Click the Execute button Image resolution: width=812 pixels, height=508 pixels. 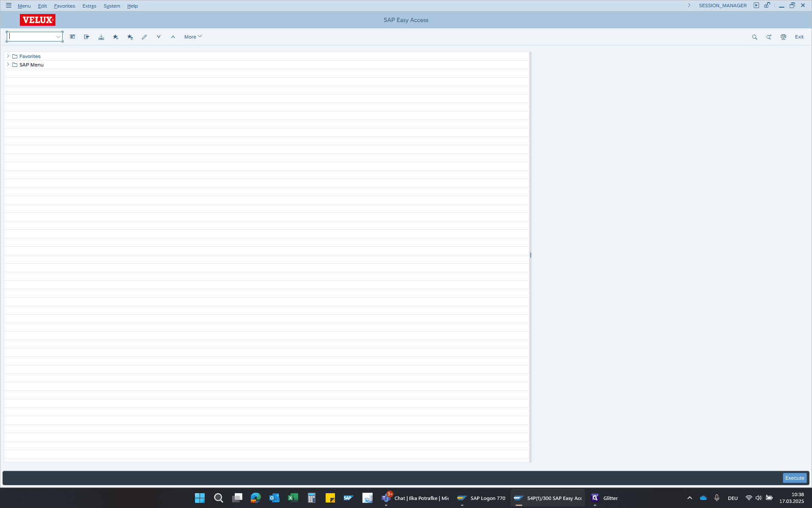795,478
